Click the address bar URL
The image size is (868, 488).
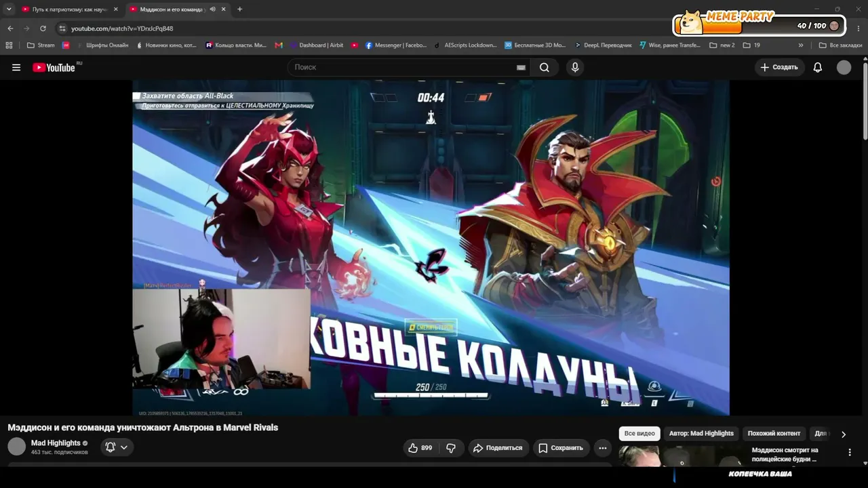122,28
